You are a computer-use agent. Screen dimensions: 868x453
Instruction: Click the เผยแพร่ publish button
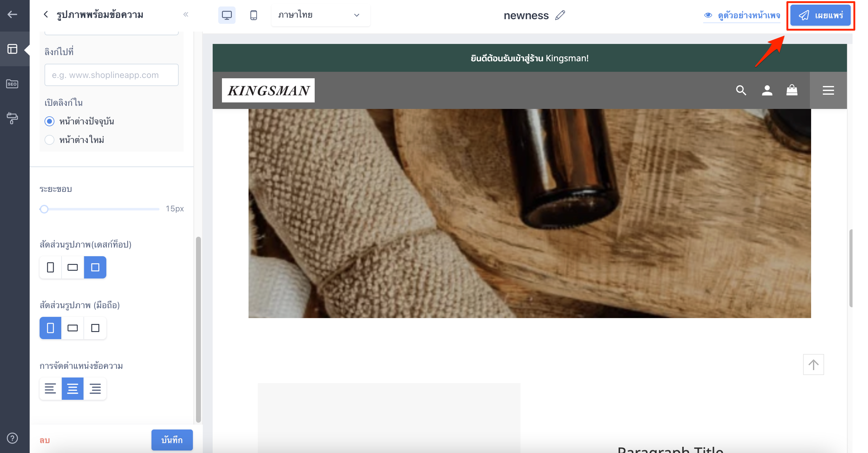click(x=820, y=15)
